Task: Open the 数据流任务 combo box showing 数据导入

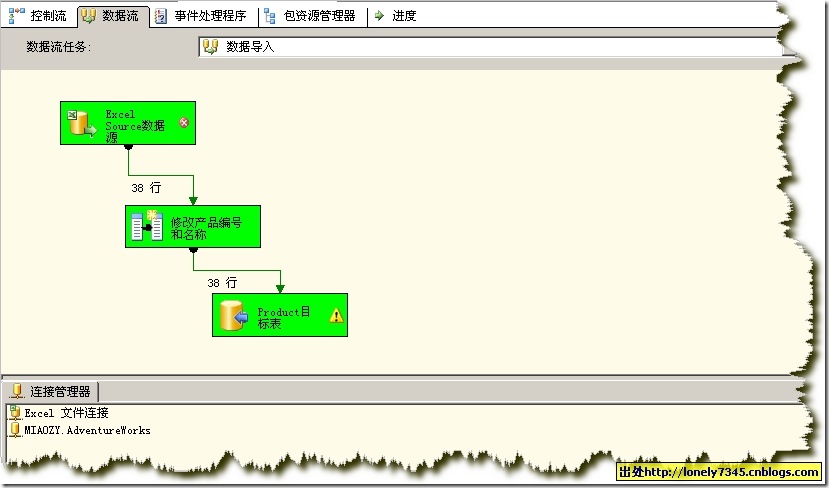Action: coord(492,47)
